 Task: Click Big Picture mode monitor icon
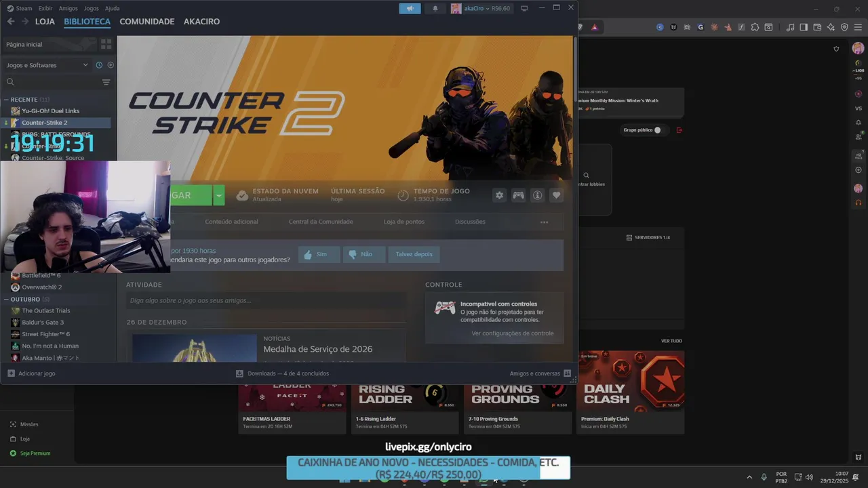pyautogui.click(x=524, y=8)
